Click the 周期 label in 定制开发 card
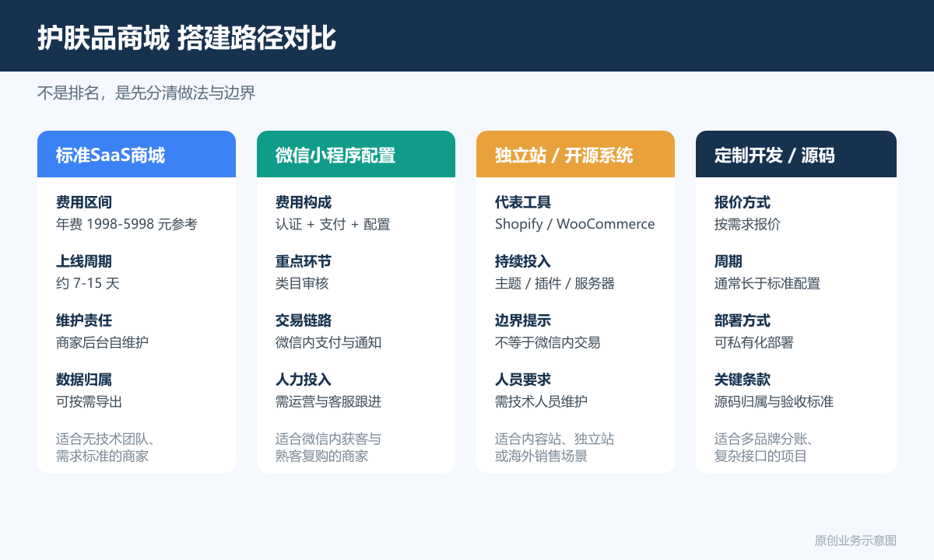The height and width of the screenshot is (560, 934). coord(729,261)
